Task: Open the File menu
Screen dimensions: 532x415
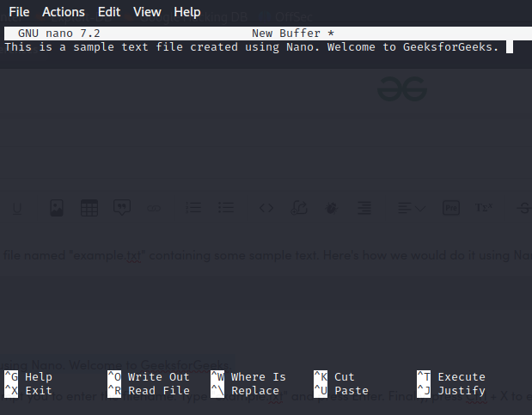Action: (x=19, y=12)
